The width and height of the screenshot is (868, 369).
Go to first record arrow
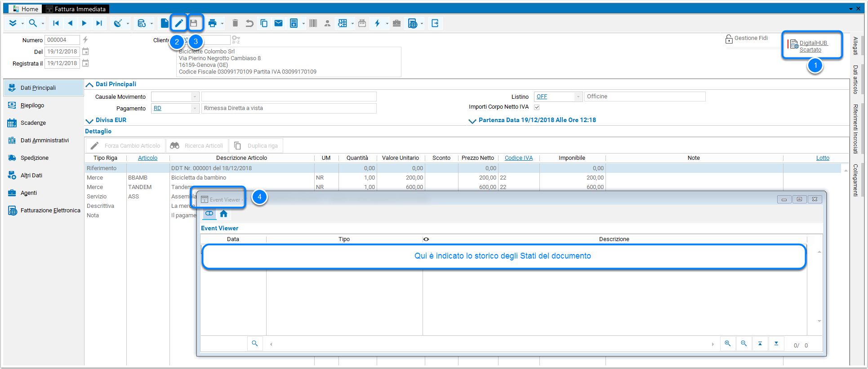click(56, 23)
